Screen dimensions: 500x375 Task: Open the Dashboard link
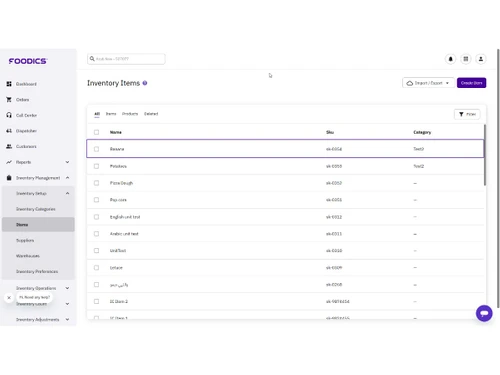coord(26,84)
